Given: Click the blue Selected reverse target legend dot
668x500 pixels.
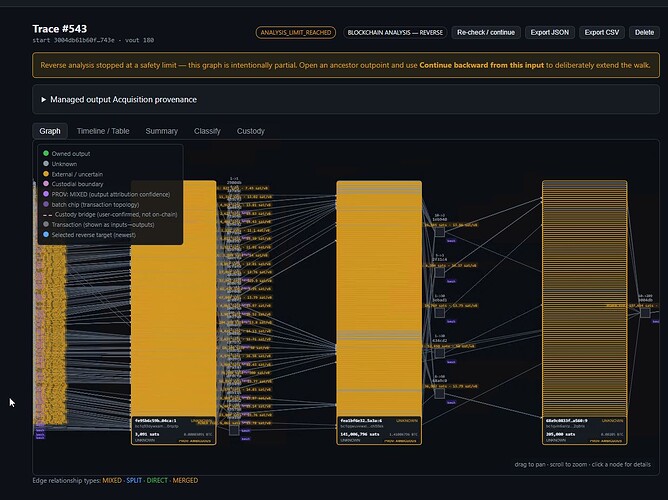Looking at the screenshot, I should 46,234.
